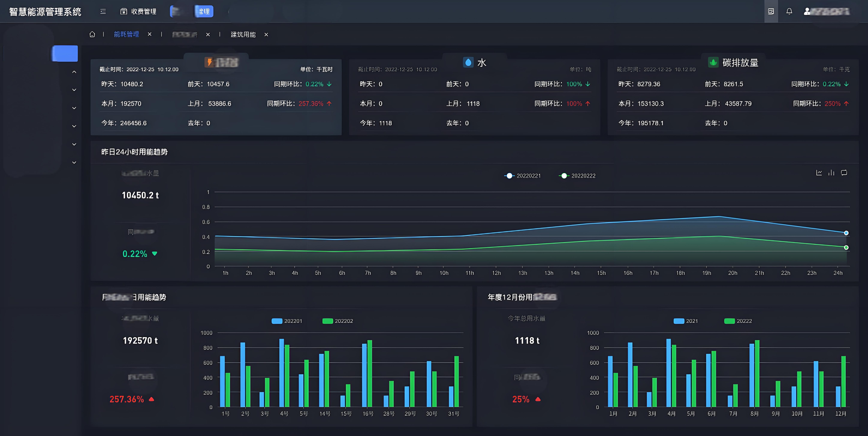Click the dashboard icon beside the bell

coord(771,11)
